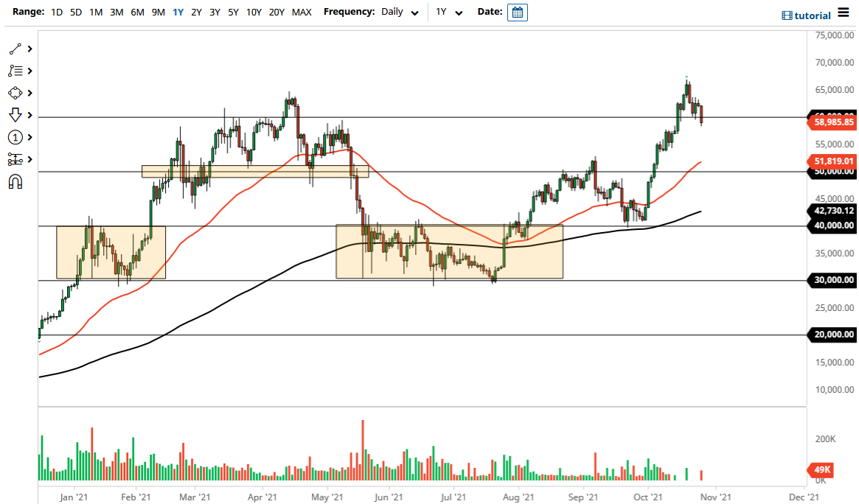Select the measurement tool
Image resolution: width=859 pixels, height=504 pixels.
pyautogui.click(x=16, y=159)
